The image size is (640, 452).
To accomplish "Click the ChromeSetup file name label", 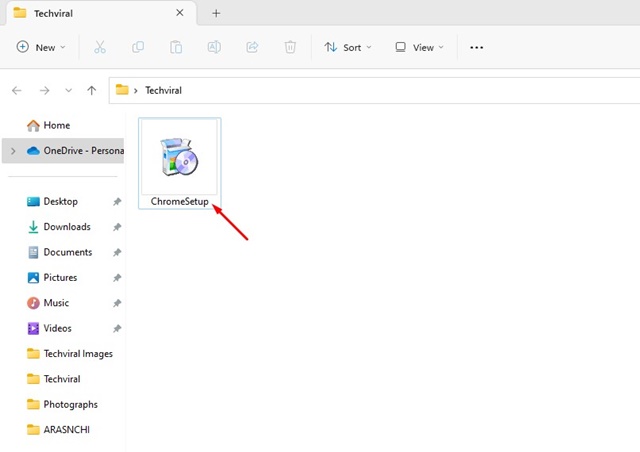I will 180,201.
